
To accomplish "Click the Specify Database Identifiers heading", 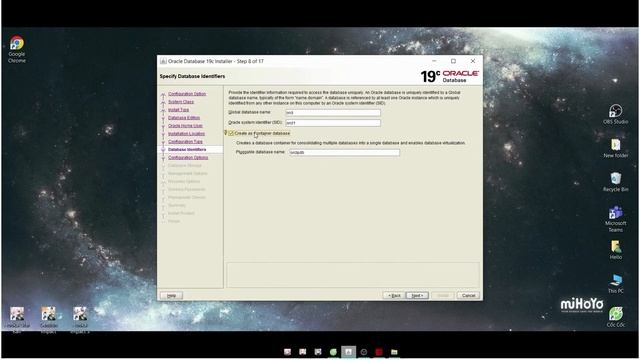I will pos(192,76).
